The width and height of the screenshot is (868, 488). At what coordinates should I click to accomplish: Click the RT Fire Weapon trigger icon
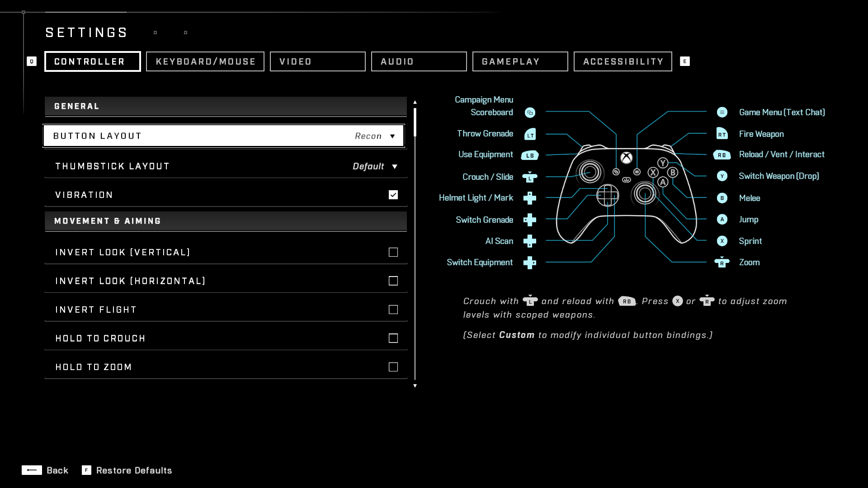click(722, 134)
